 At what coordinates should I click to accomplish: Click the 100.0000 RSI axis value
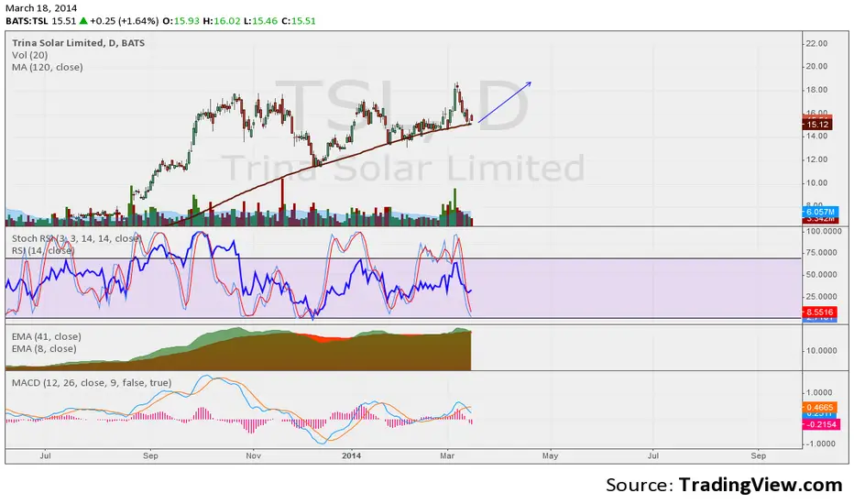(824, 232)
